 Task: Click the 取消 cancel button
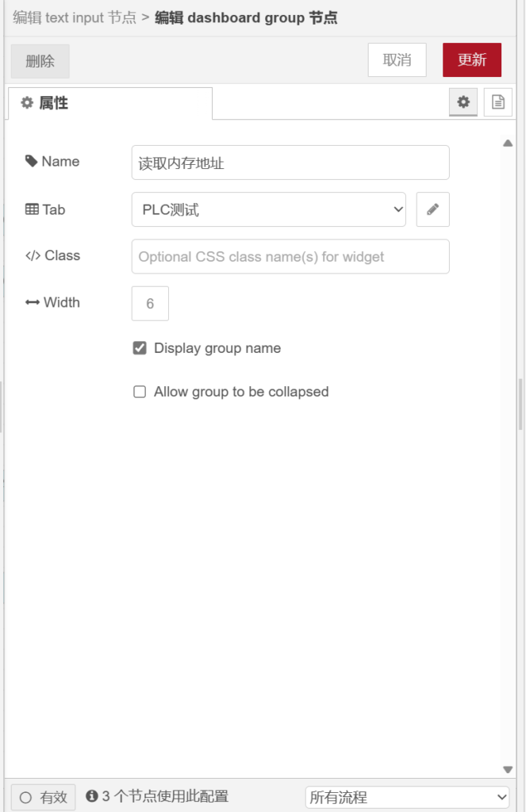(x=397, y=60)
